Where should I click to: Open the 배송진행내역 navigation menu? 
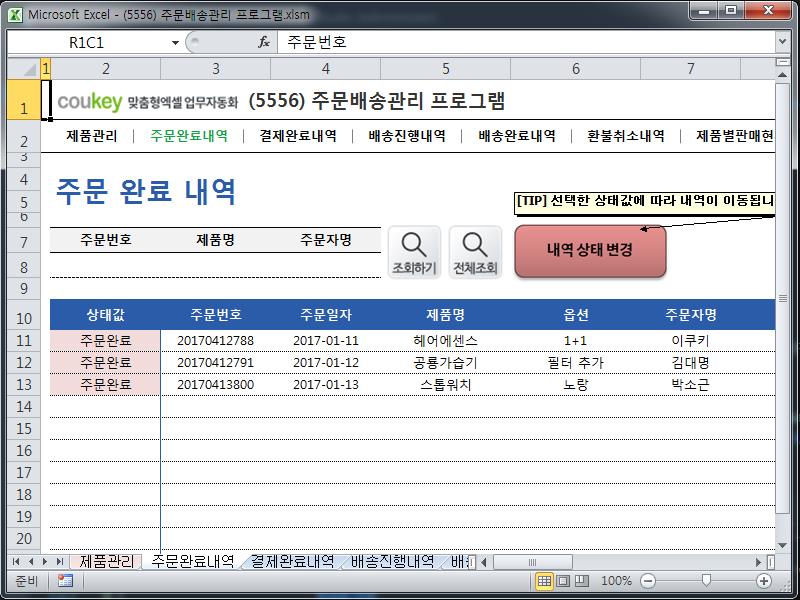407,136
